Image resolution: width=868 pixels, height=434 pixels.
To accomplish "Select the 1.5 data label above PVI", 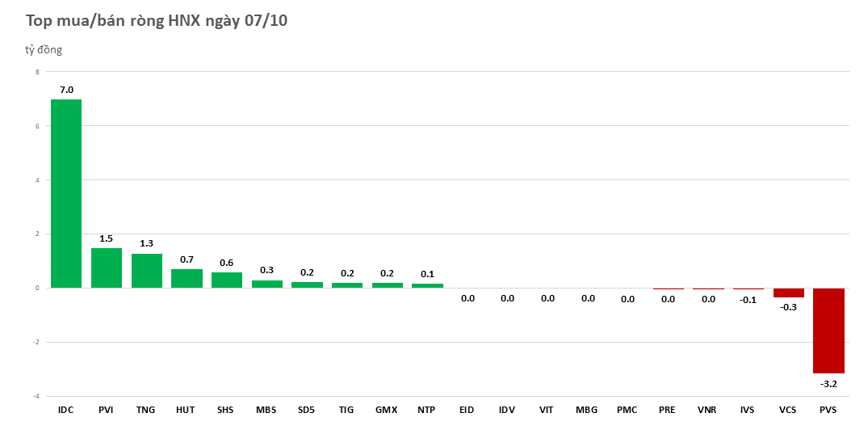I will [107, 238].
